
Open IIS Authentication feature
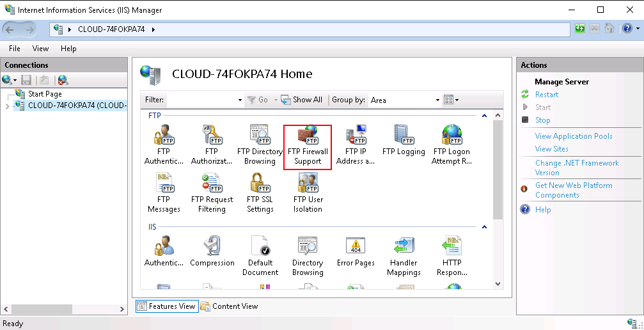[164, 251]
